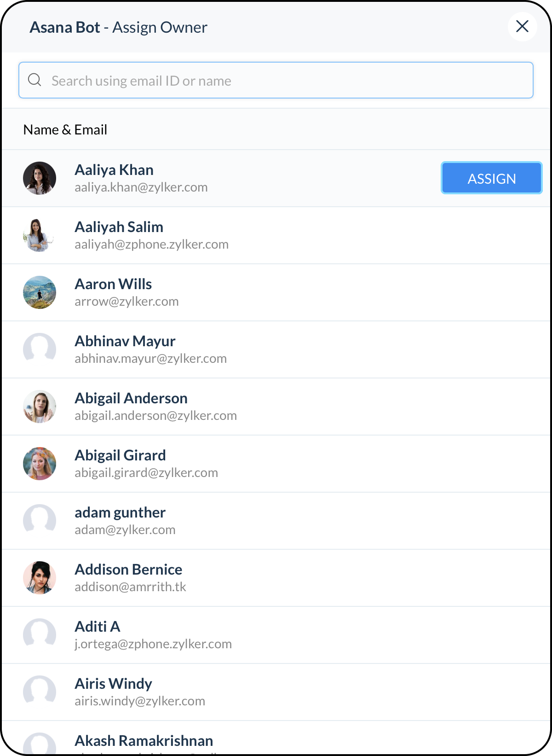
Task: Click Aaliya Khan's profile photo
Action: coord(40,178)
